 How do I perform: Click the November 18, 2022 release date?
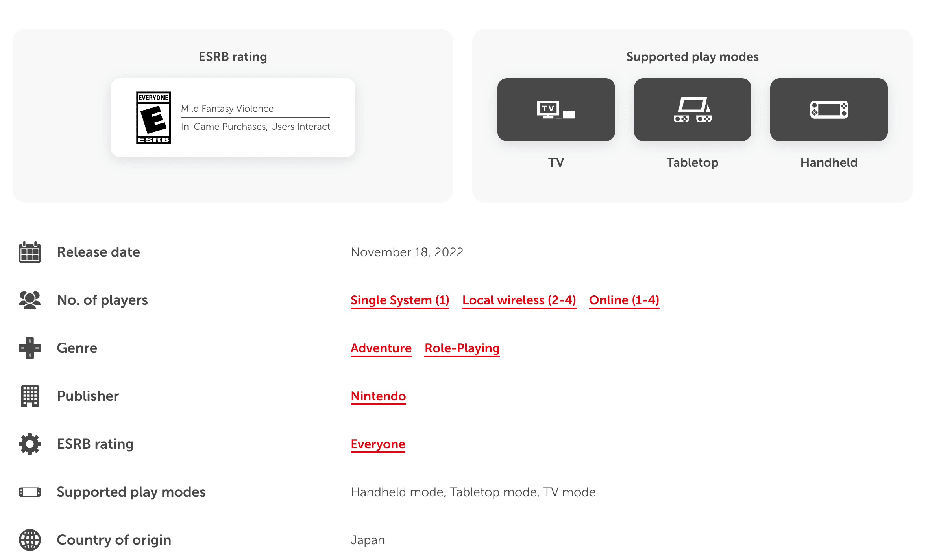pyautogui.click(x=407, y=252)
